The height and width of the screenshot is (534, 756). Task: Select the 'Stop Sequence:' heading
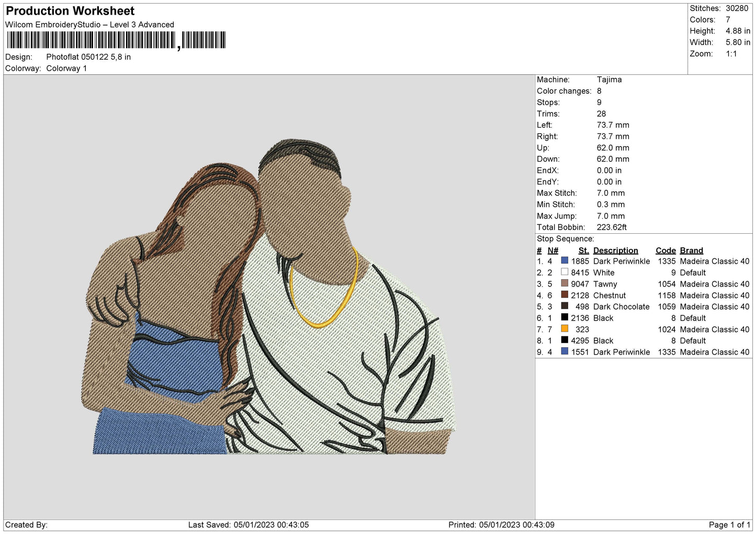[x=565, y=238]
